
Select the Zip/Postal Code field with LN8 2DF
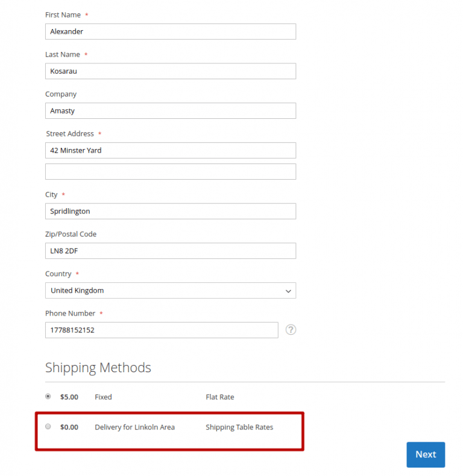pos(170,250)
